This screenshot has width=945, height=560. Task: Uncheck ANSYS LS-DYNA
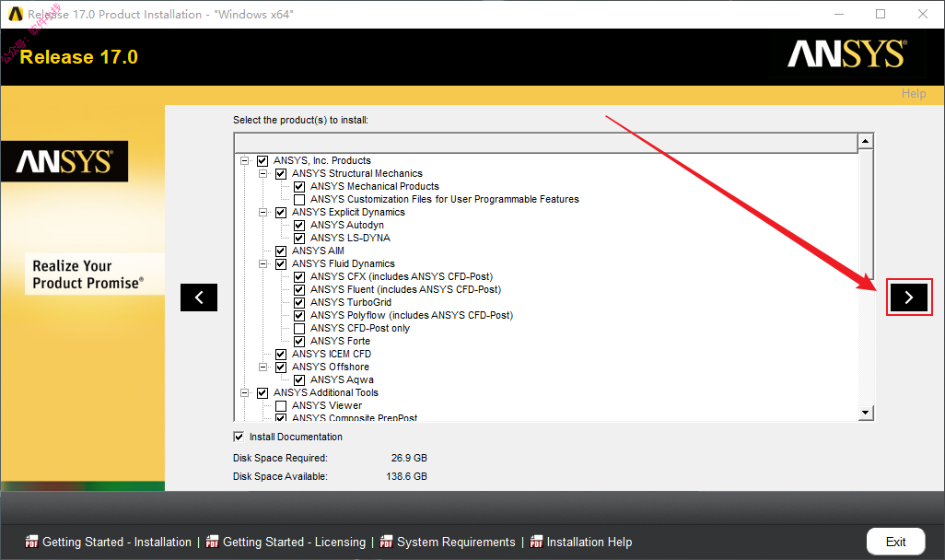pyautogui.click(x=299, y=239)
